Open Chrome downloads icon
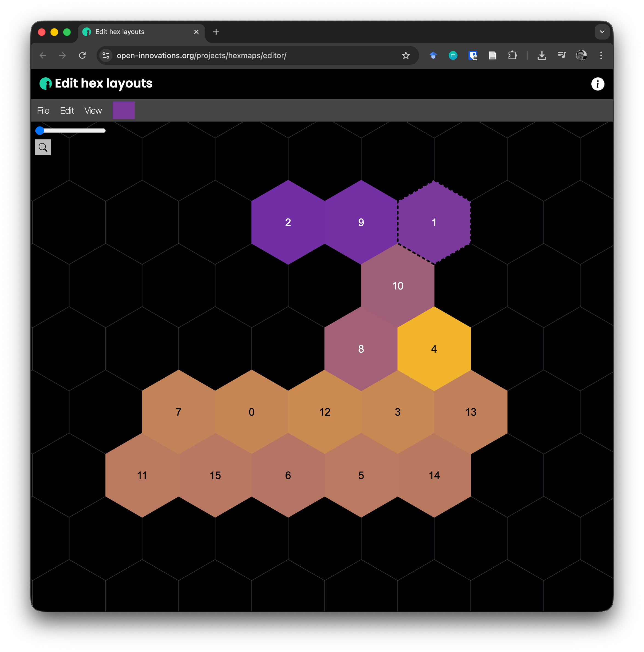The width and height of the screenshot is (644, 652). [x=541, y=55]
